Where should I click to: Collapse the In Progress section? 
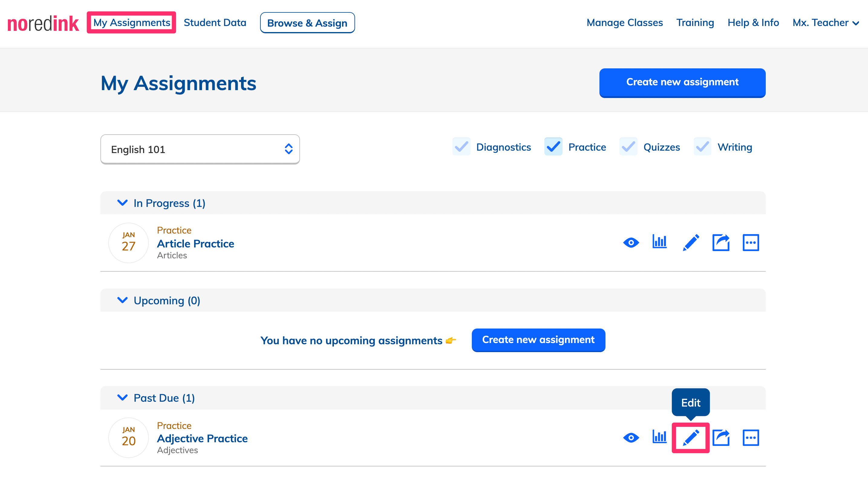122,203
